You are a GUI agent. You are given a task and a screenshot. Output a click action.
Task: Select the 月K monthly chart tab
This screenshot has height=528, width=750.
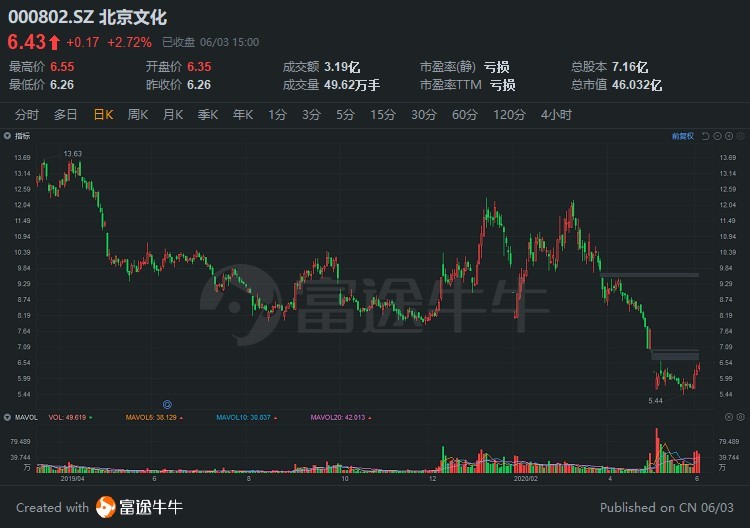pos(173,115)
